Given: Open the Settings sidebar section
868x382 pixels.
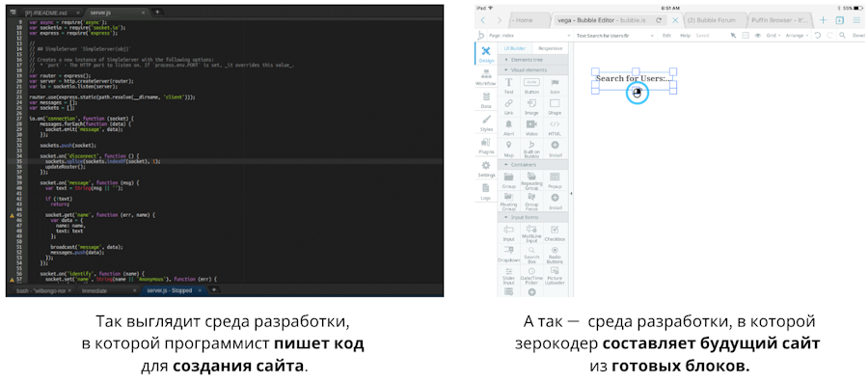Looking at the screenshot, I should (x=486, y=169).
